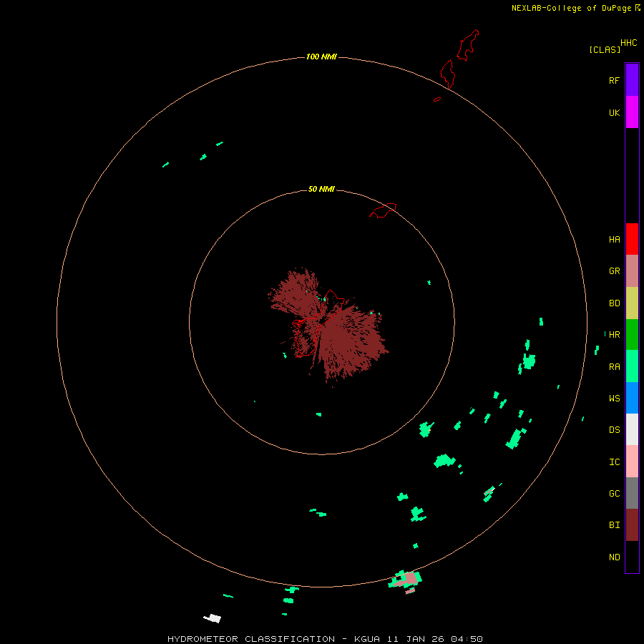Select the BD yellow legend swatch

tap(632, 303)
